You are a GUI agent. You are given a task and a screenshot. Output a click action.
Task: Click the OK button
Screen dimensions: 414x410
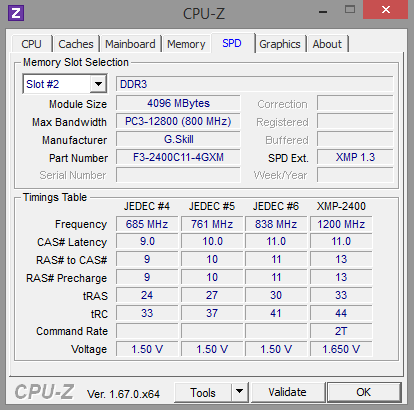(364, 392)
